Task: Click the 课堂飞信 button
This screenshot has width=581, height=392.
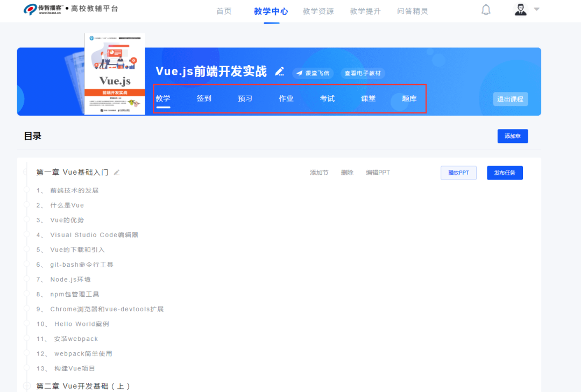Action: coord(313,73)
